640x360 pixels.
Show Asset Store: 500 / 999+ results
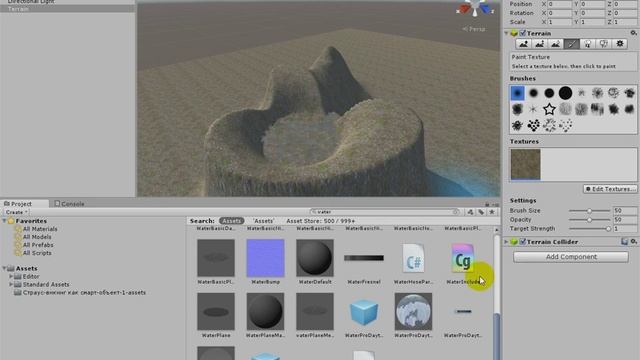[320, 221]
